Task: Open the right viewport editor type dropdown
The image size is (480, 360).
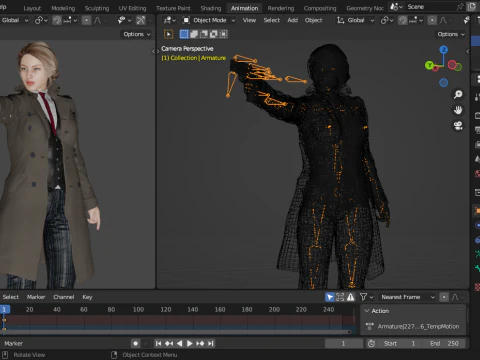Action: coord(170,21)
